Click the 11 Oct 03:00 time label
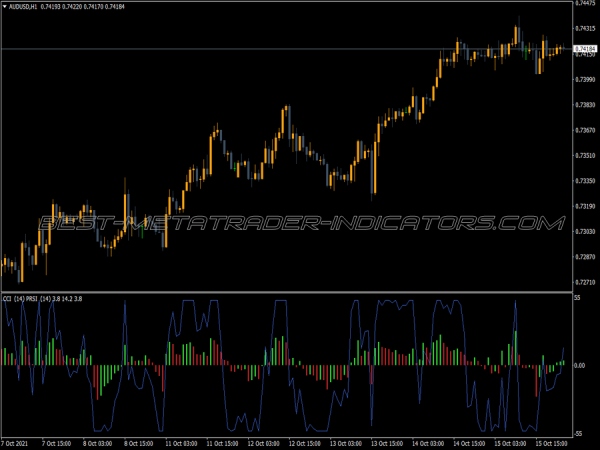 (x=181, y=443)
